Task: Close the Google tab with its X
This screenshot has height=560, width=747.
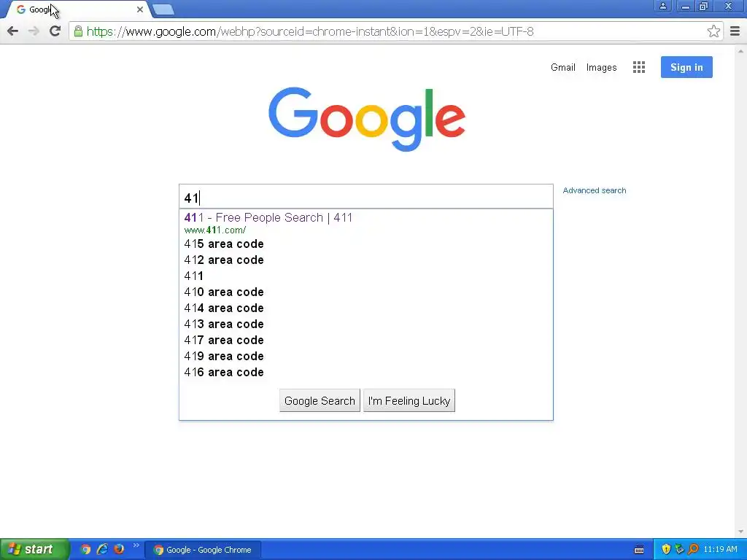Action: pyautogui.click(x=139, y=9)
